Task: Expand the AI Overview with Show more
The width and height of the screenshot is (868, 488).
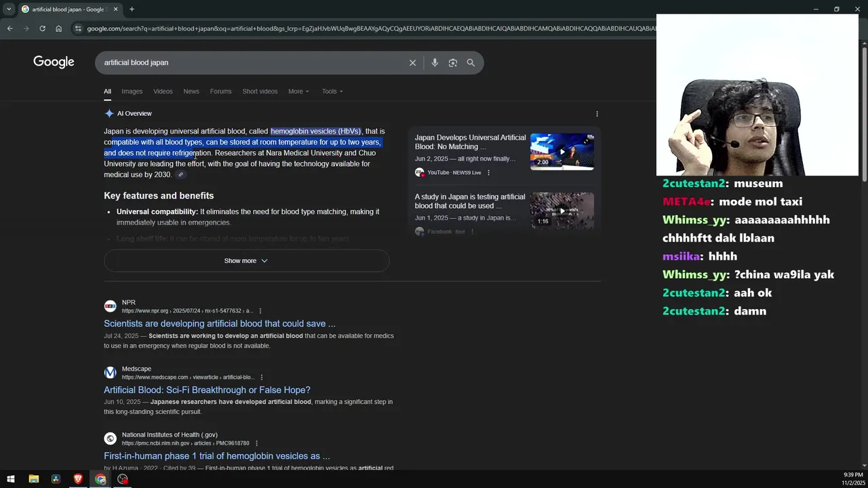Action: (246, 261)
